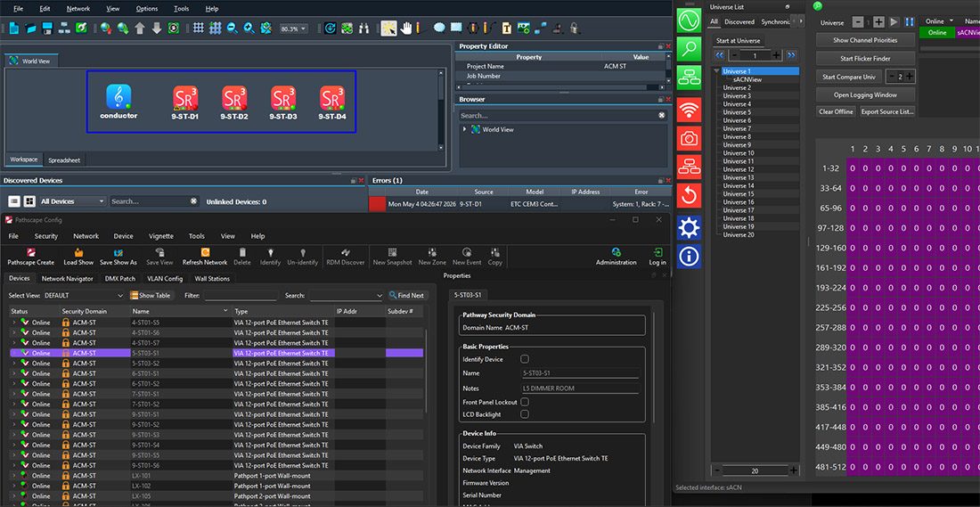Click the double right arrow universe page button
The width and height of the screenshot is (980, 507).
click(790, 55)
